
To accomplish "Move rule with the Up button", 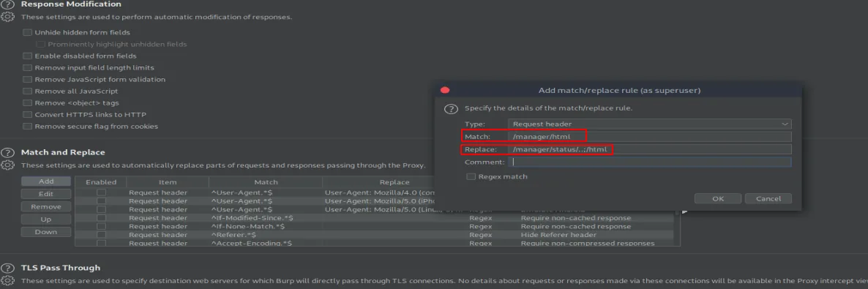I will [x=46, y=219].
